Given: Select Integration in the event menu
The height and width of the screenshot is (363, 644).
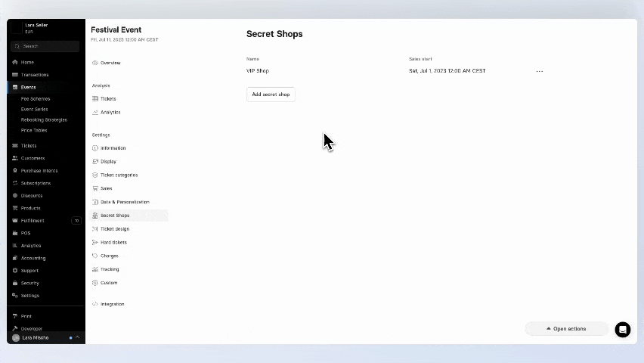Looking at the screenshot, I should coord(112,304).
